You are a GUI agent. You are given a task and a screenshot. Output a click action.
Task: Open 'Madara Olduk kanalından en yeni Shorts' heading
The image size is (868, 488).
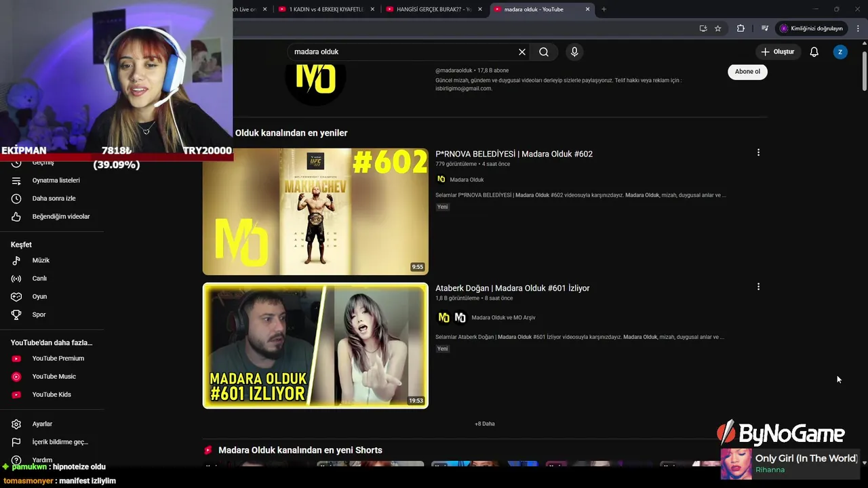pos(300,450)
